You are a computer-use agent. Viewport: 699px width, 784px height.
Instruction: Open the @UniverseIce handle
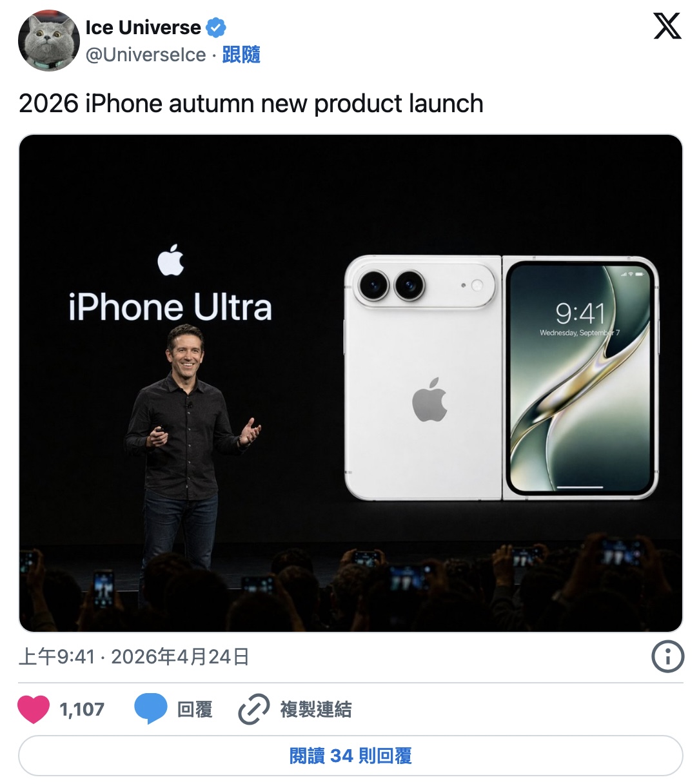pyautogui.click(x=146, y=55)
